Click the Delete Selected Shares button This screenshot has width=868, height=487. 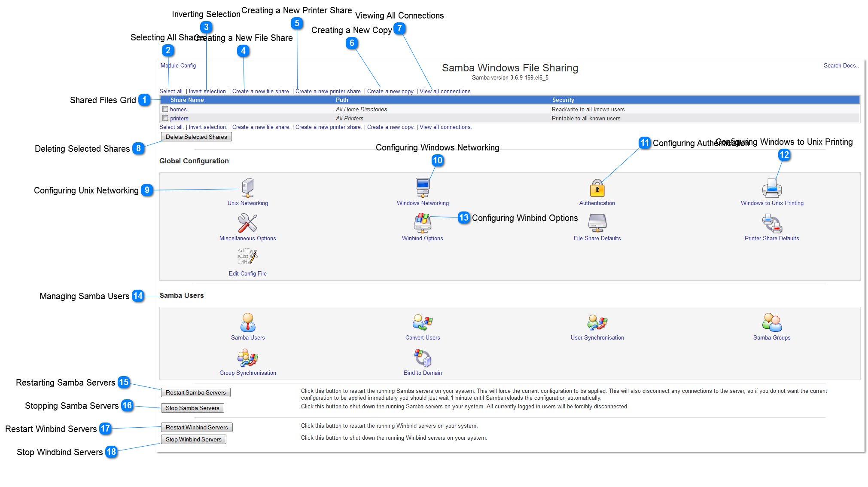click(196, 137)
